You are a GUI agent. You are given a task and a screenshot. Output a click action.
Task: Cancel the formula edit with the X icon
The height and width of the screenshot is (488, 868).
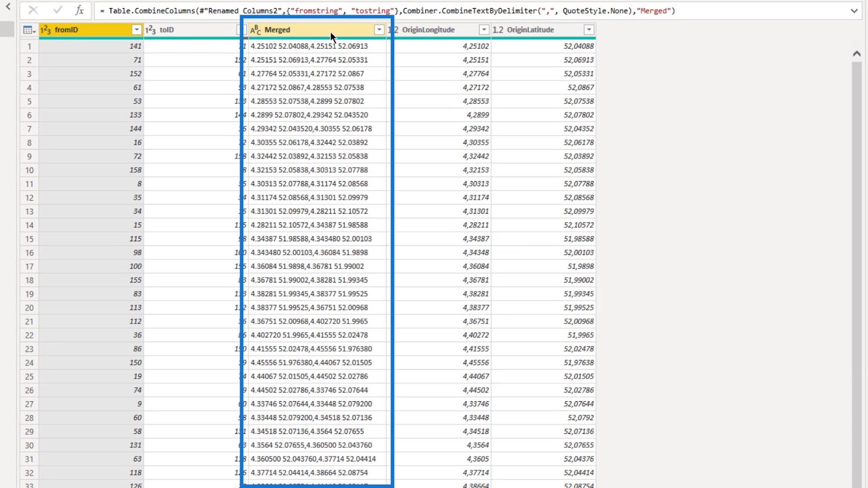(x=33, y=10)
